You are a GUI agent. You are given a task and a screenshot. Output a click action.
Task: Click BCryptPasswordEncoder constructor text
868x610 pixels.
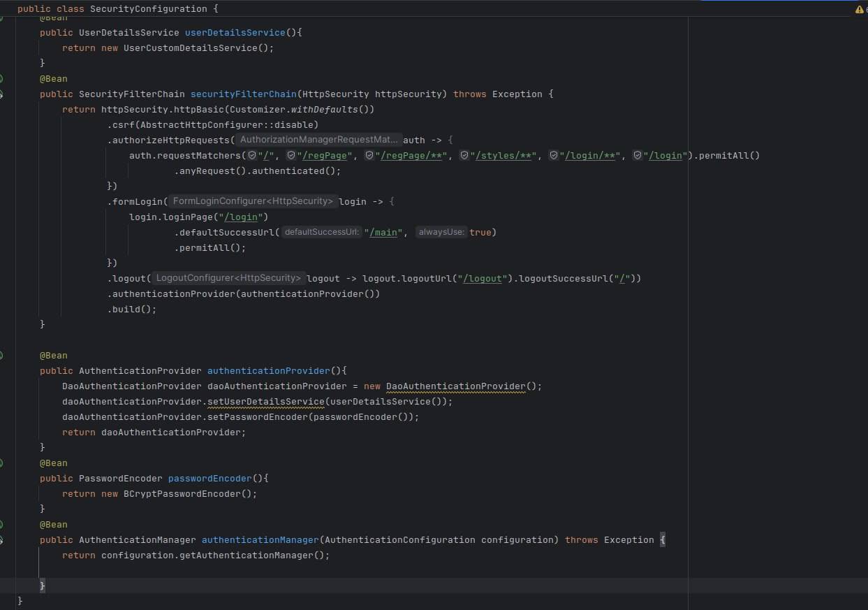(182, 494)
